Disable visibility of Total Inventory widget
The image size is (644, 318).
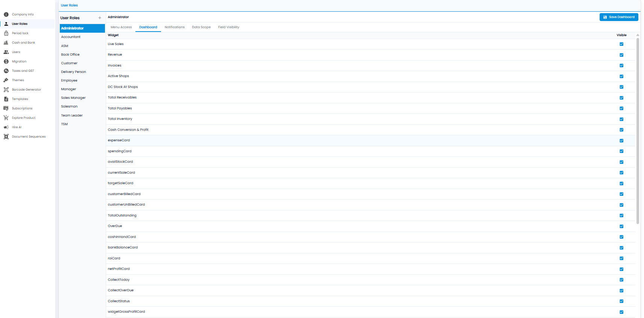(621, 119)
